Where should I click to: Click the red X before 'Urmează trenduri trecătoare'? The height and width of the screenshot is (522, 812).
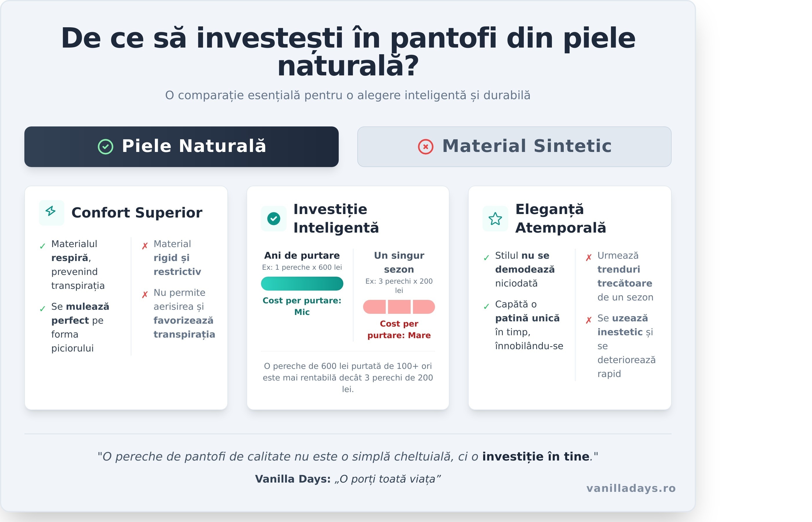[x=589, y=258]
